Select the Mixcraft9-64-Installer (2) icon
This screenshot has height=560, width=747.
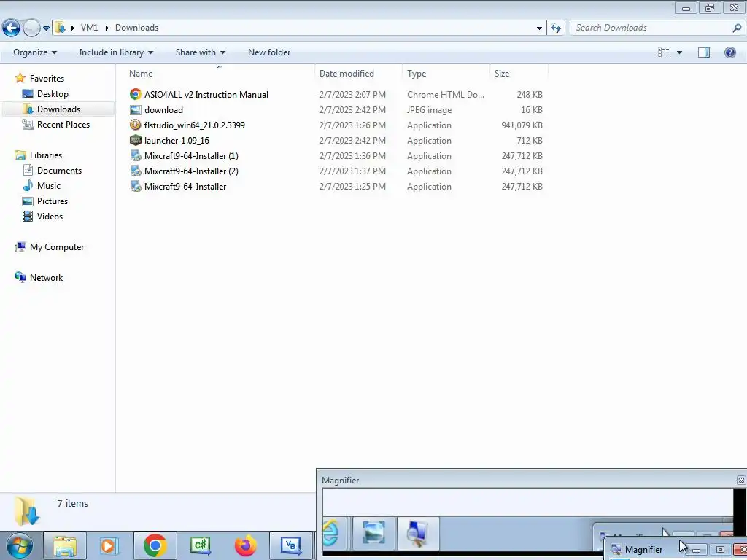[x=136, y=171]
